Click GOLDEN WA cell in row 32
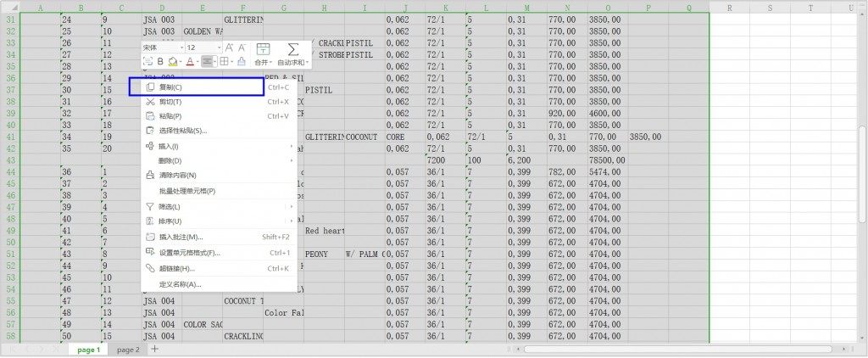 202,31
